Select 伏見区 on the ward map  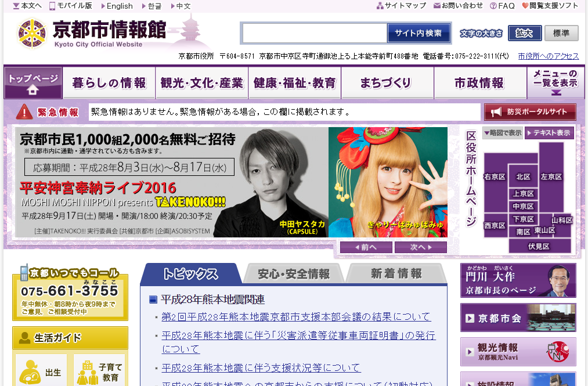[x=539, y=246]
